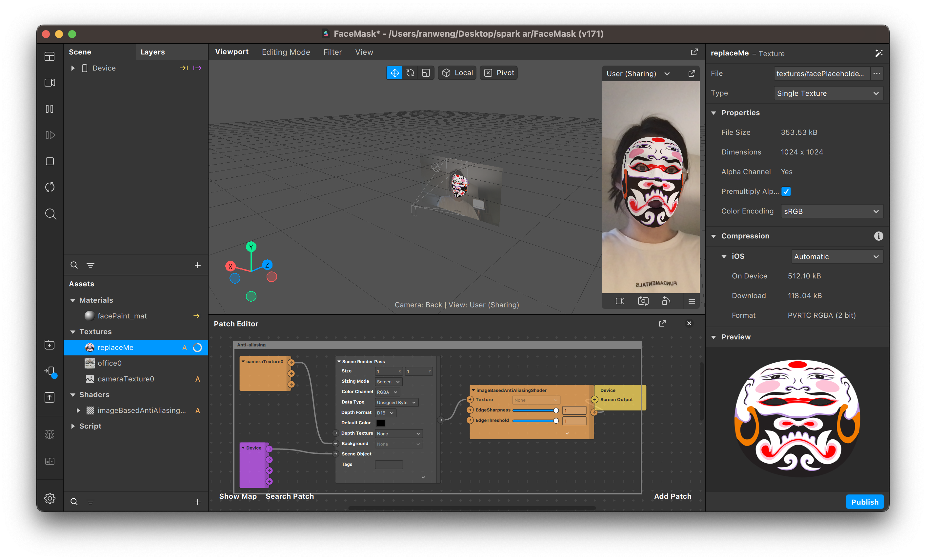
Task: Click the magic wand icon beside replaceMe
Action: pyautogui.click(x=878, y=53)
